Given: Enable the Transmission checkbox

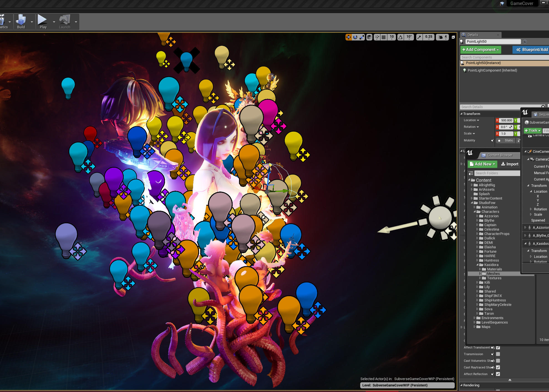Looking at the screenshot, I should pyautogui.click(x=498, y=354).
